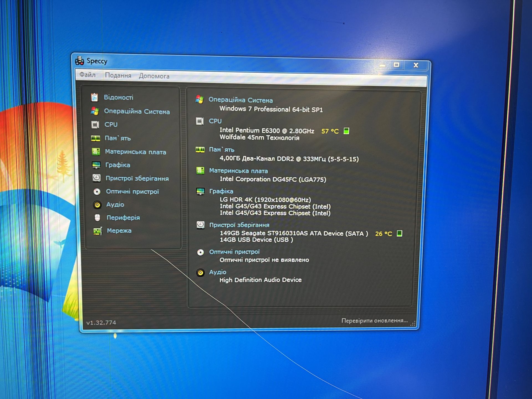532x399 pixels.
Task: Click the Windows flag icon in summary panel
Action: point(199,99)
